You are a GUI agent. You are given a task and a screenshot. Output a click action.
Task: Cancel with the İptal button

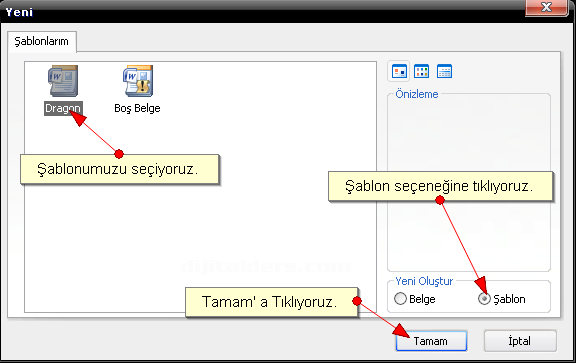[520, 341]
